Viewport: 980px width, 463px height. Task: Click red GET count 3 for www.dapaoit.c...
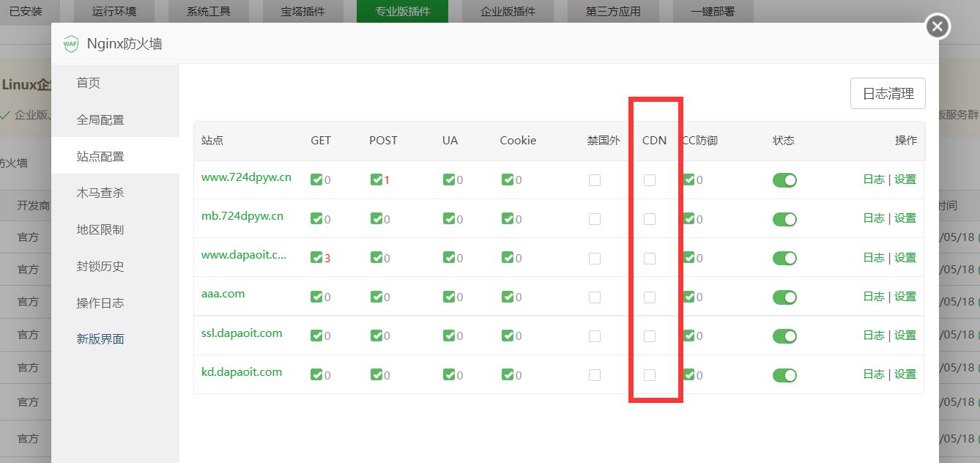pyautogui.click(x=327, y=258)
